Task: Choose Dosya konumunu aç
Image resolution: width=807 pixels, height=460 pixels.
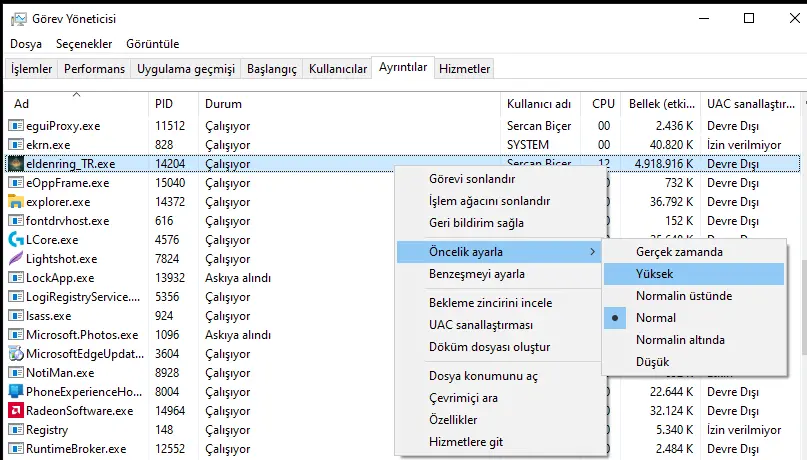Action: click(x=499, y=376)
